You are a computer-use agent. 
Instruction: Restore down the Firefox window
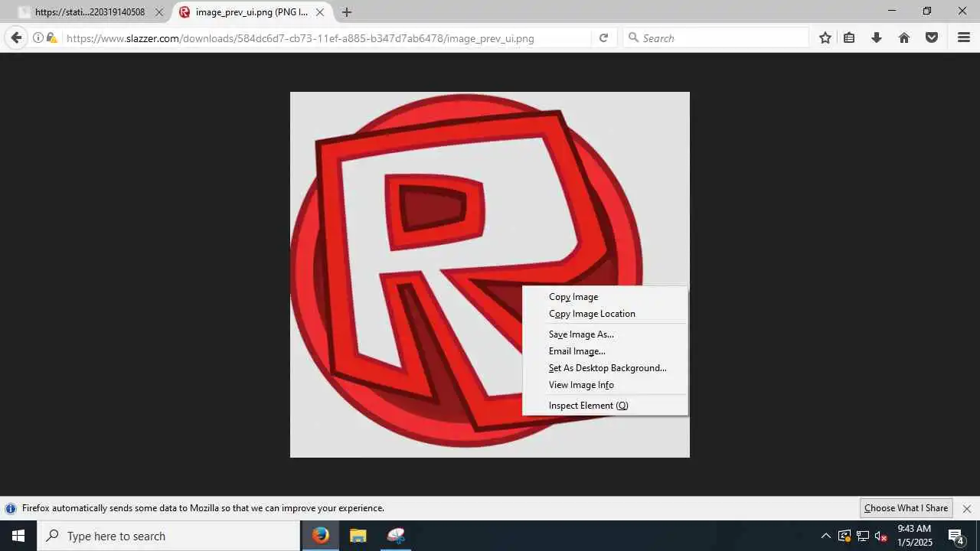(x=927, y=11)
